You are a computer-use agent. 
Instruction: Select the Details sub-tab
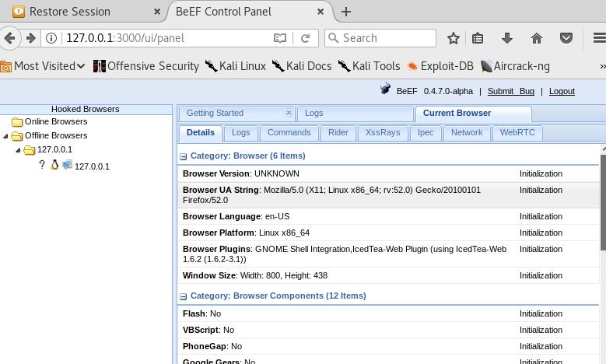(200, 132)
